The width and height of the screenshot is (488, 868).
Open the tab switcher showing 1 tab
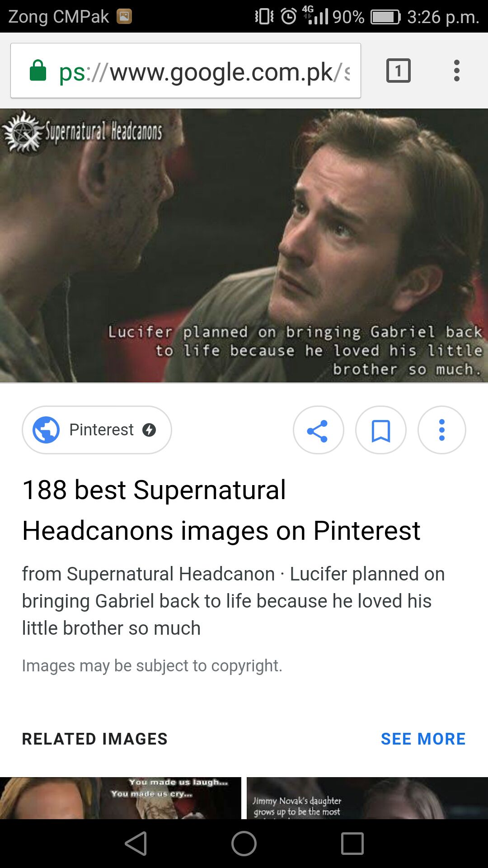coord(398,71)
